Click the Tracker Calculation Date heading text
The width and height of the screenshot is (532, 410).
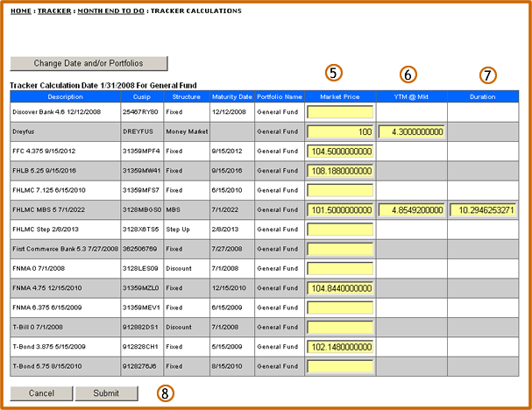103,86
